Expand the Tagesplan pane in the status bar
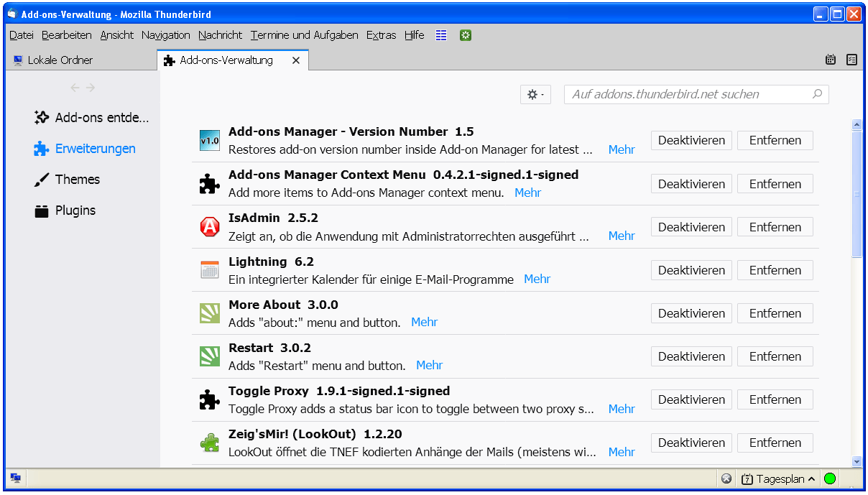This screenshot has height=495, width=868. click(x=778, y=478)
